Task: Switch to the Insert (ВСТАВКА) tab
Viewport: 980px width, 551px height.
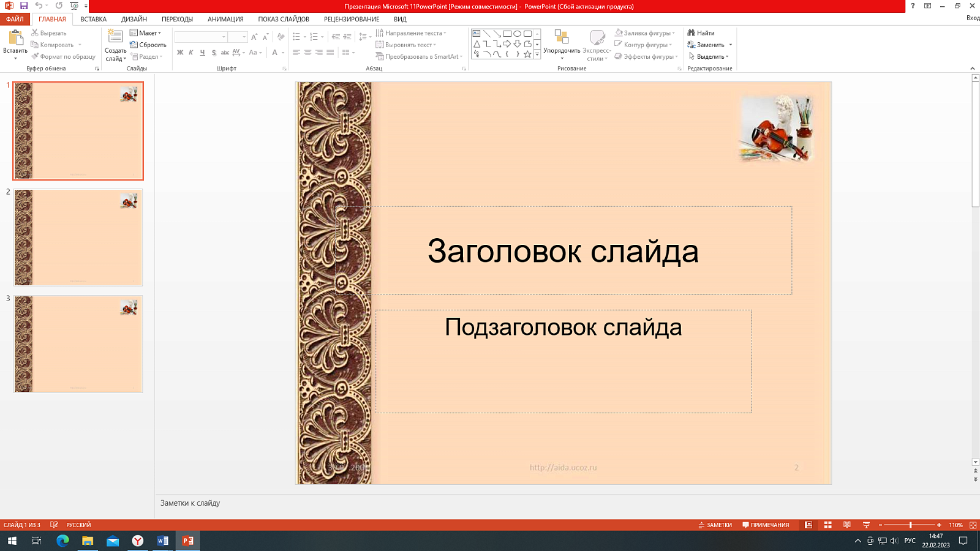Action: (x=94, y=19)
